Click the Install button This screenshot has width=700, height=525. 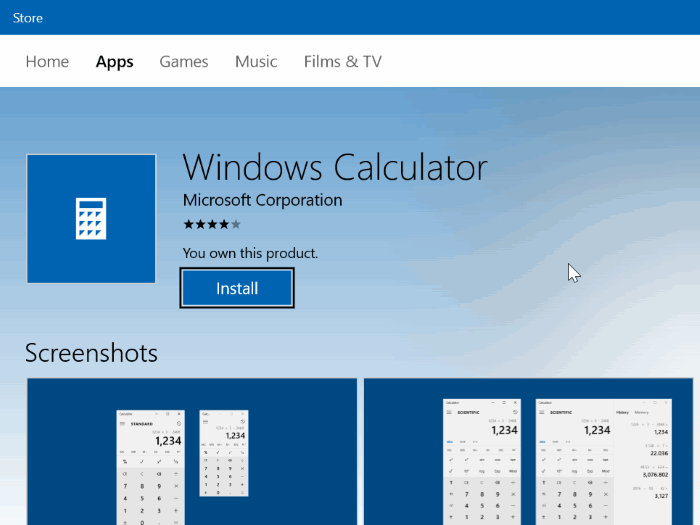pos(237,288)
